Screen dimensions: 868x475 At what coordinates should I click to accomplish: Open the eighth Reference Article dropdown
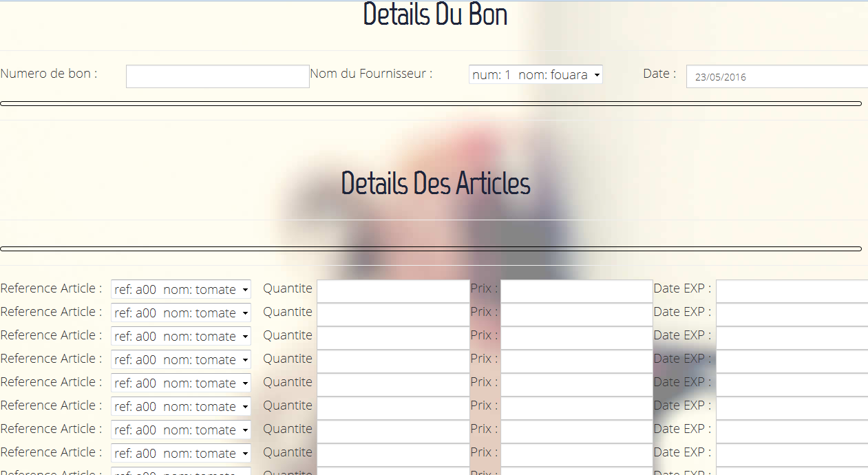[x=181, y=453]
